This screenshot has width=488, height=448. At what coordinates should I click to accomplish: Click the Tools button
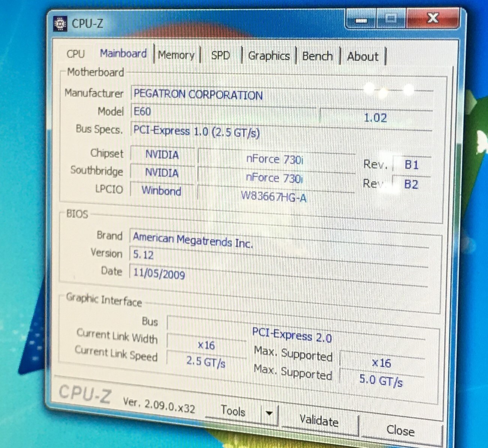pos(233,411)
